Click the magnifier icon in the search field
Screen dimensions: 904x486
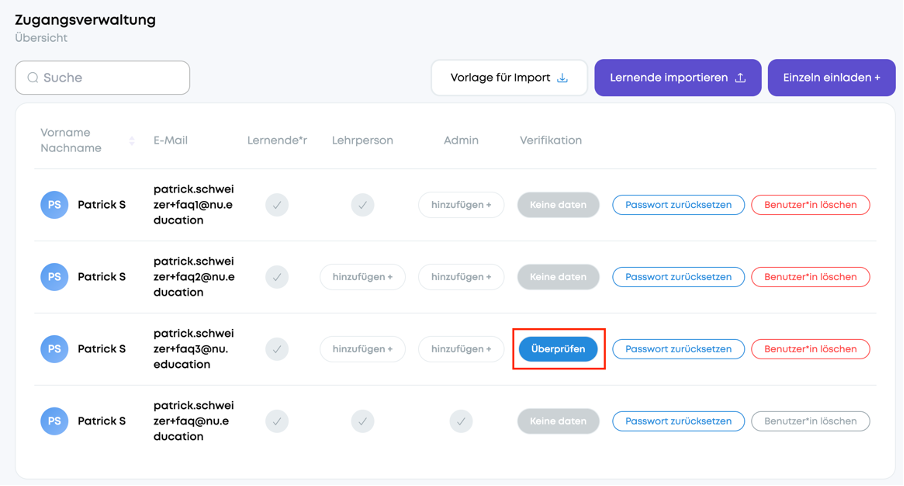pyautogui.click(x=33, y=78)
